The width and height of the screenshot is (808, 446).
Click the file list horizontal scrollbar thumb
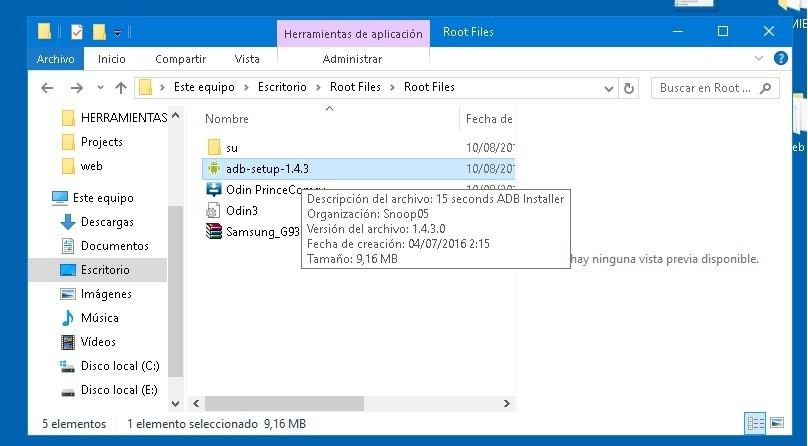coord(284,403)
